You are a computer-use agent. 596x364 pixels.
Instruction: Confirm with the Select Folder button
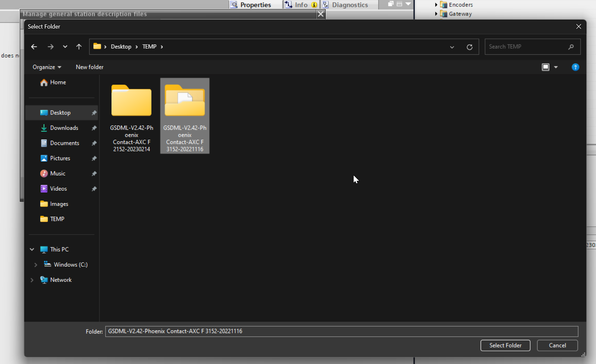[505, 345]
